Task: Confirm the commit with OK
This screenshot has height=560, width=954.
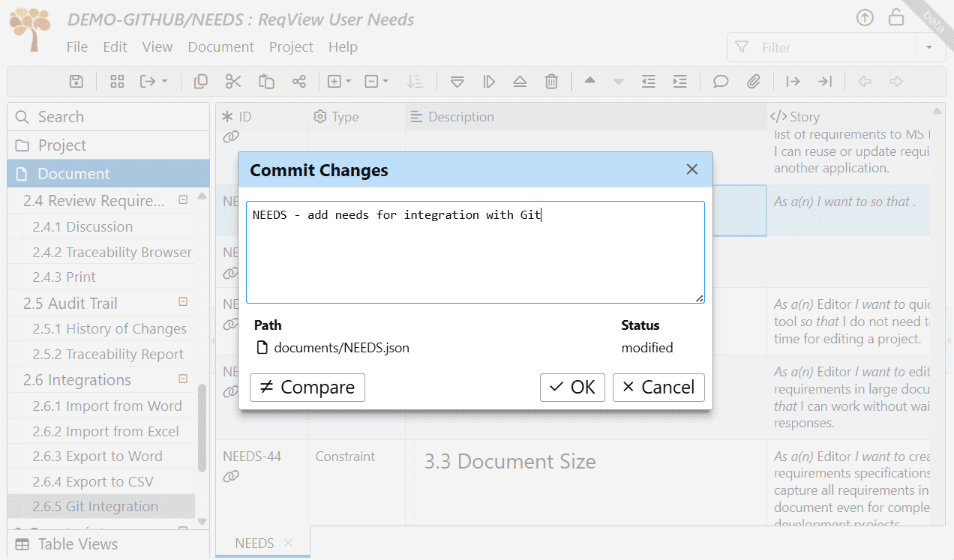Action: tap(572, 388)
